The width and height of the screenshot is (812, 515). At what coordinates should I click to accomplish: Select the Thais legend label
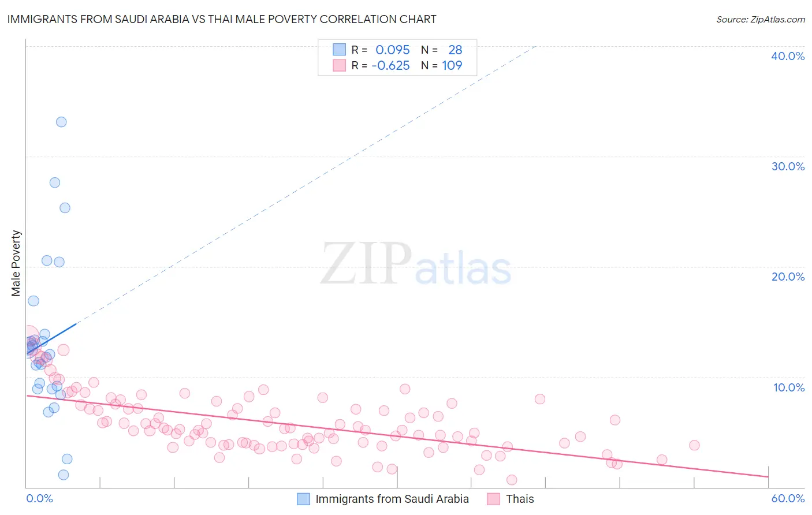(x=520, y=499)
